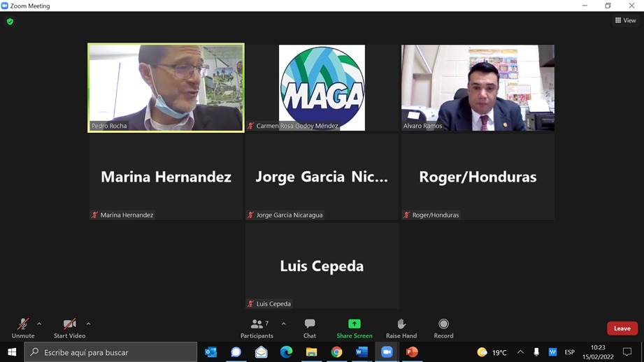Start Video with the camera toggle

69,327
